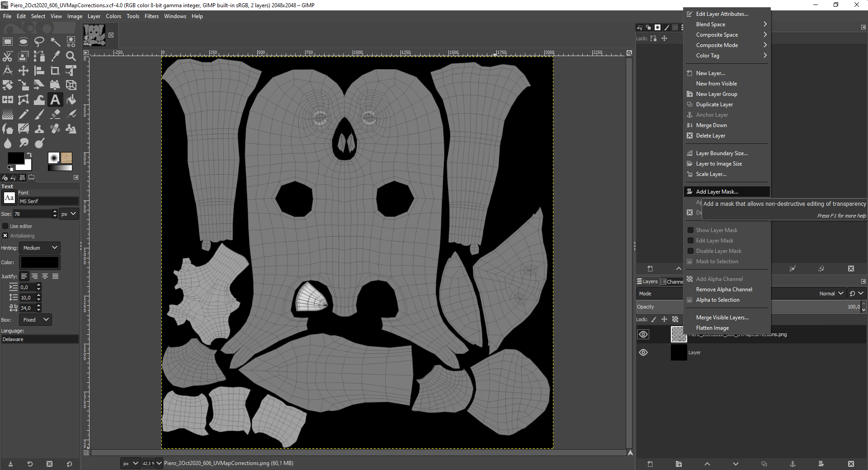Viewport: 868px width, 470px height.
Task: Choose Add Layer Mask from context menu
Action: [717, 192]
